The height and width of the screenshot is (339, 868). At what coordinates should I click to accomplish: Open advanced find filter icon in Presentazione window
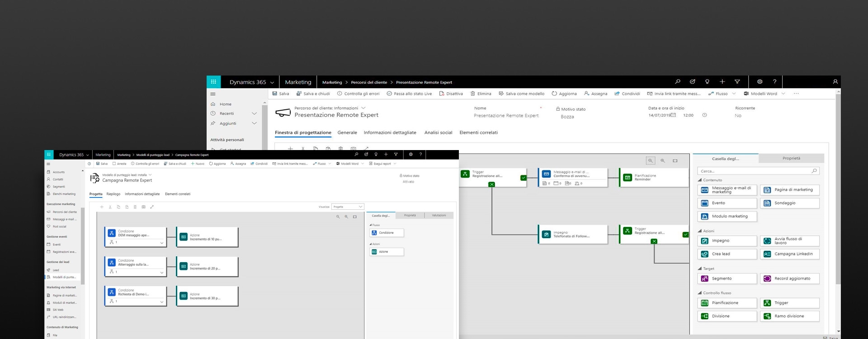tap(737, 82)
